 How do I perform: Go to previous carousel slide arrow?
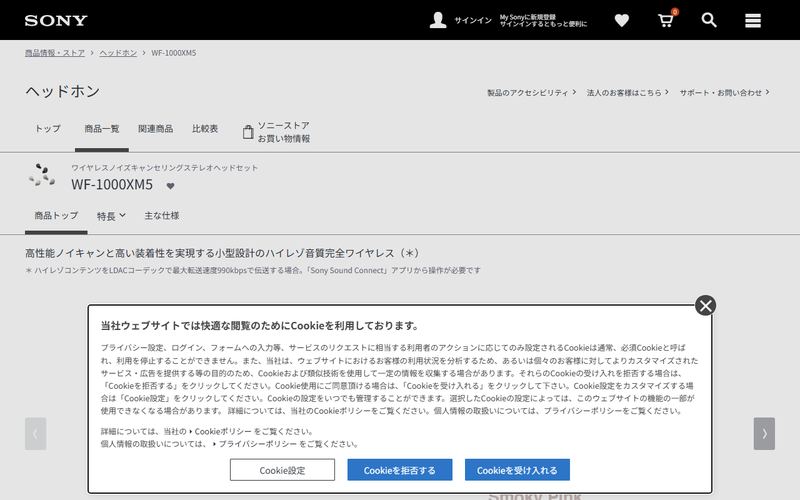point(36,434)
